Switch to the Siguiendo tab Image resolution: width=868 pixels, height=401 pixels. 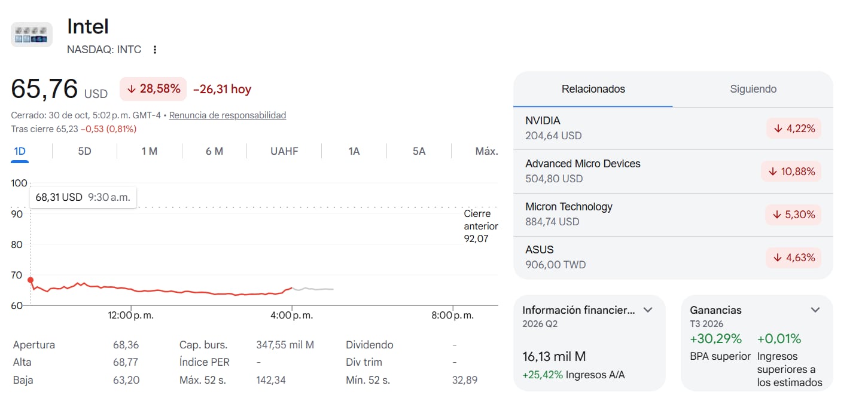click(753, 89)
